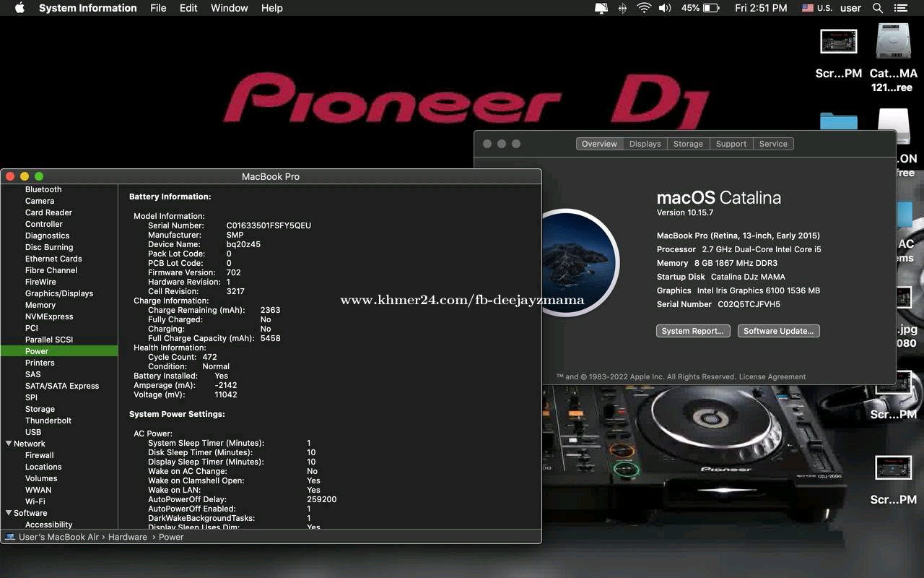
Task: Click the battery serial number C01633501FSFY5QEU
Action: point(269,225)
